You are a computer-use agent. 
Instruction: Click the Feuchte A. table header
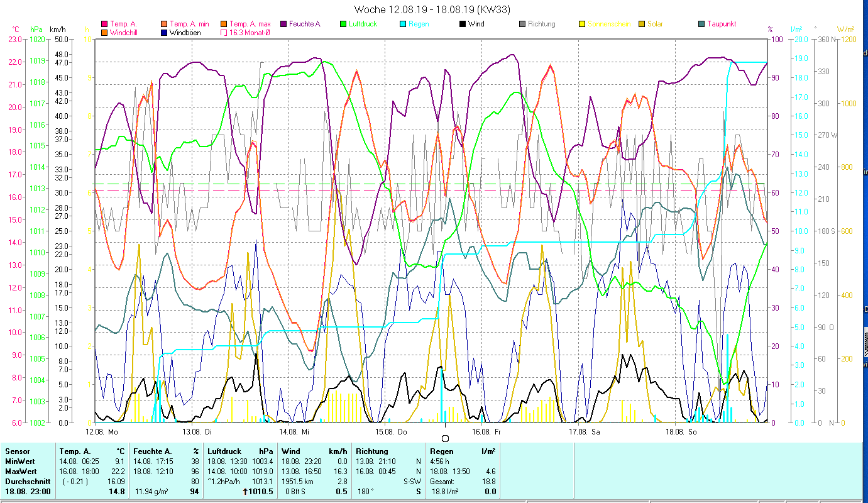(152, 451)
